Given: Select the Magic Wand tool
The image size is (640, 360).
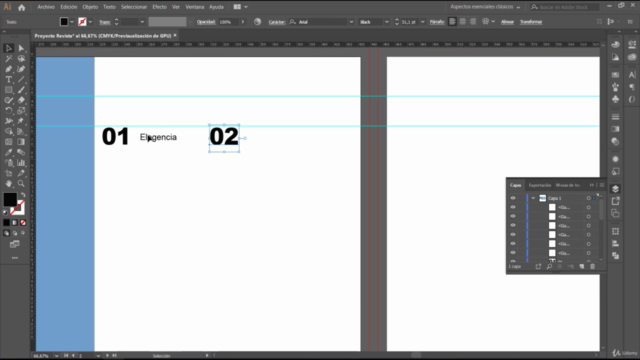Looking at the screenshot, I should coord(9,59).
